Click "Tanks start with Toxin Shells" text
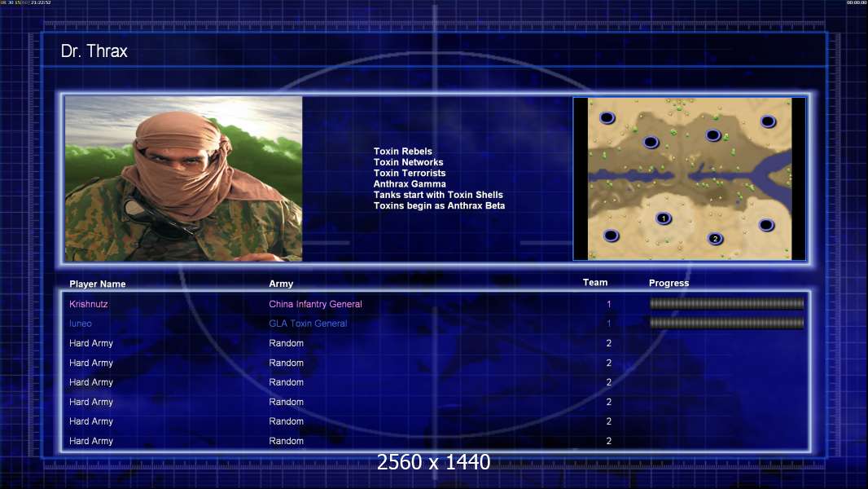The height and width of the screenshot is (489, 868). click(438, 195)
